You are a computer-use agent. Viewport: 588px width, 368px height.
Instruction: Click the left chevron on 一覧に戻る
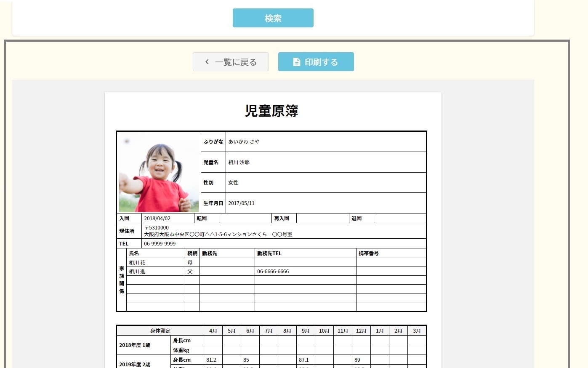207,62
